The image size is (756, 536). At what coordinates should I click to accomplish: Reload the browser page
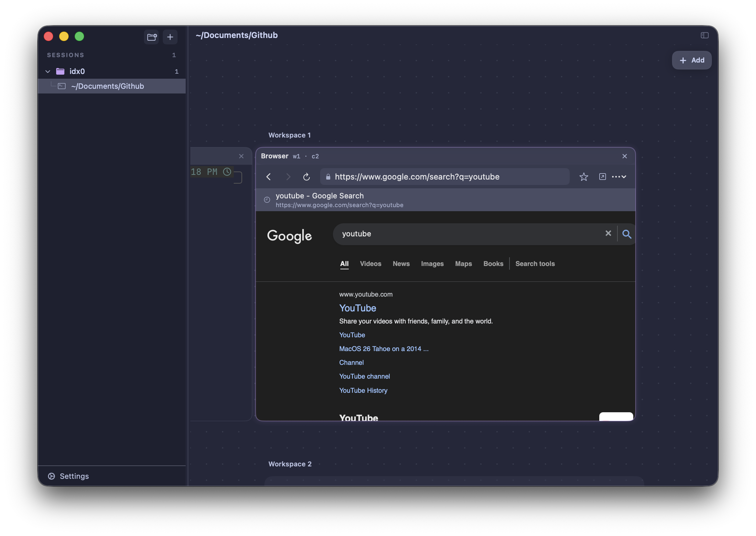(306, 177)
